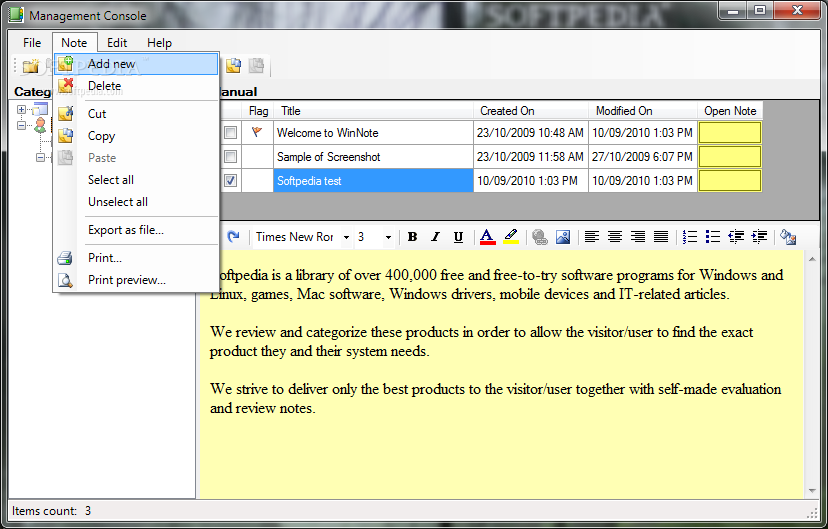Click the rightmost editor toolbar icon
Screen dimensions: 828x529
(788, 237)
